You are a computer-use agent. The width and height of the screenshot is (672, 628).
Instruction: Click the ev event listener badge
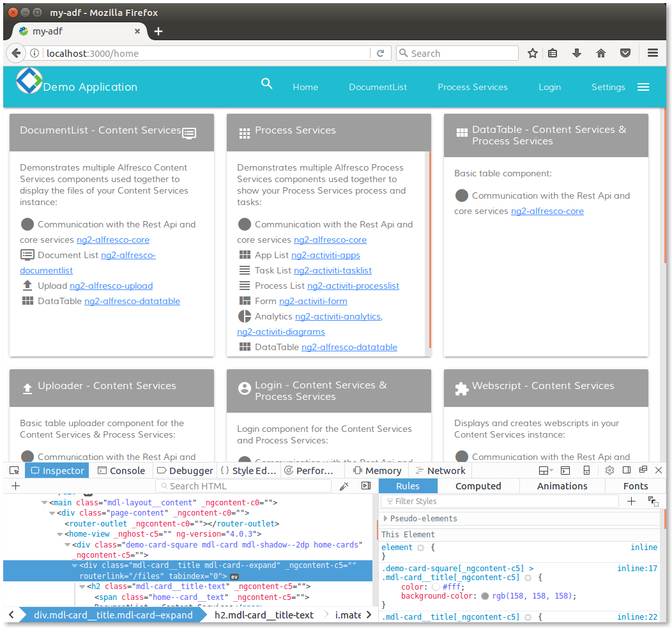coord(234,576)
